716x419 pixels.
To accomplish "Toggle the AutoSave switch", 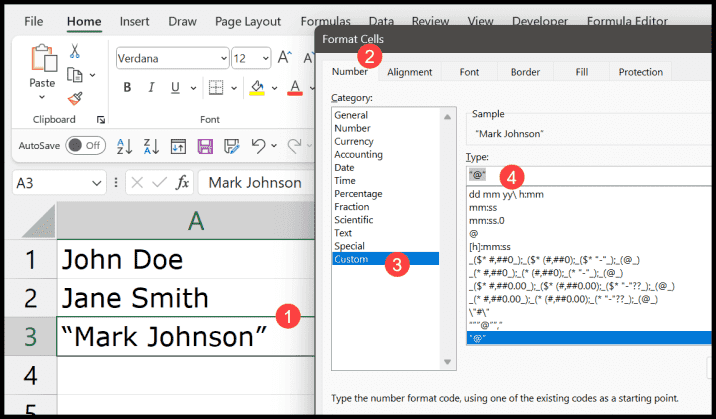I will [x=86, y=146].
